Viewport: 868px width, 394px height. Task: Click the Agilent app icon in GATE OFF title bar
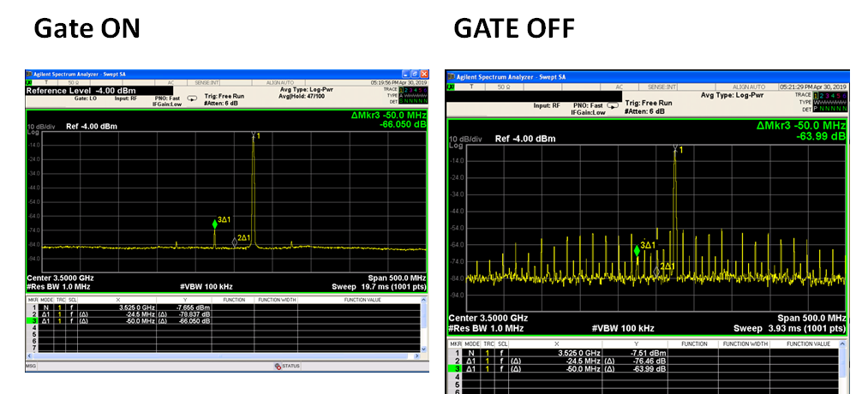click(x=451, y=76)
